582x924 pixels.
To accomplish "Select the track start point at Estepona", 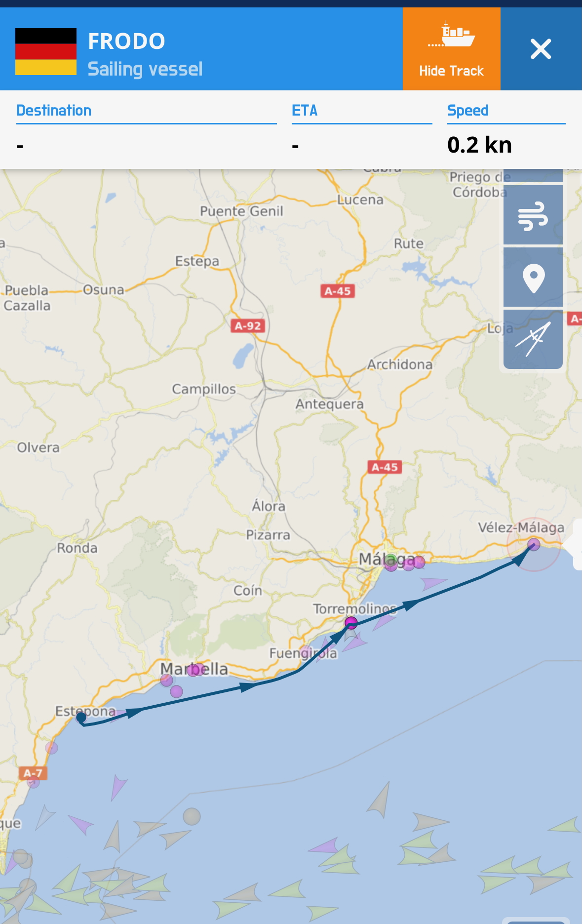I will pyautogui.click(x=81, y=717).
